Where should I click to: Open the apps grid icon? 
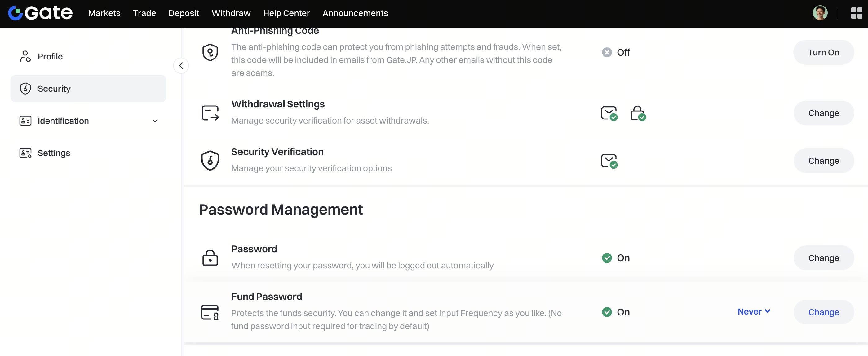(856, 13)
